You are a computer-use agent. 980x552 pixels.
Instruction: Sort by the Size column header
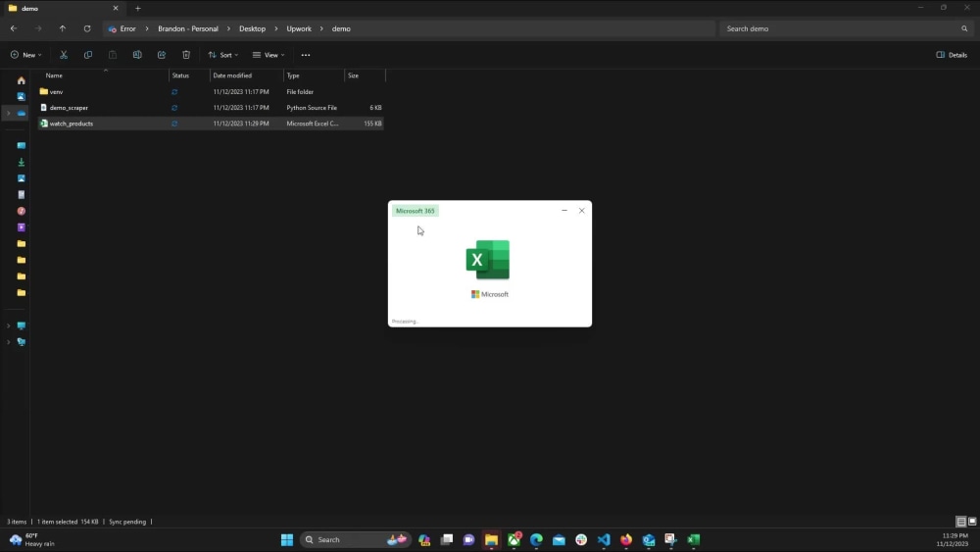coord(365,75)
